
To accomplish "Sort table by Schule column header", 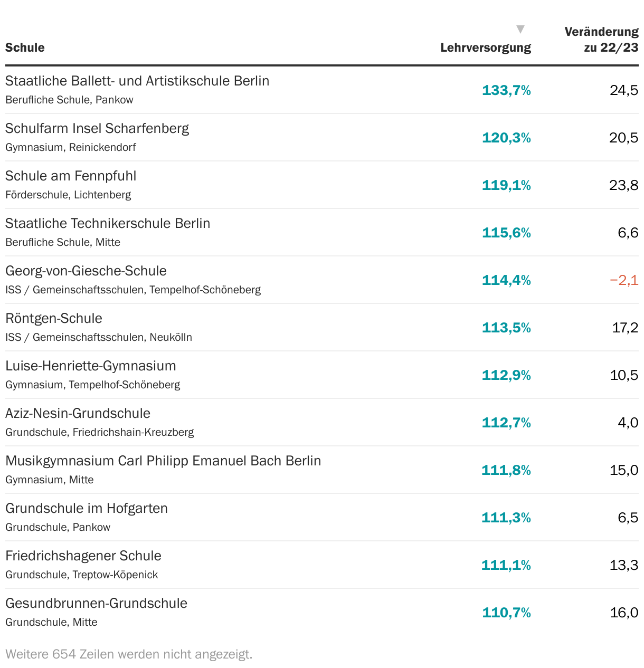I will click(x=25, y=47).
